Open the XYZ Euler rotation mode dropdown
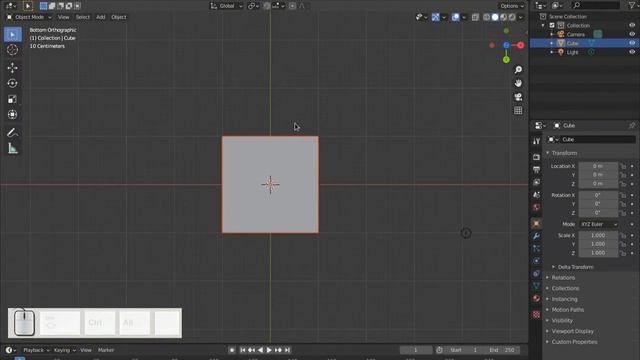 (x=599, y=224)
